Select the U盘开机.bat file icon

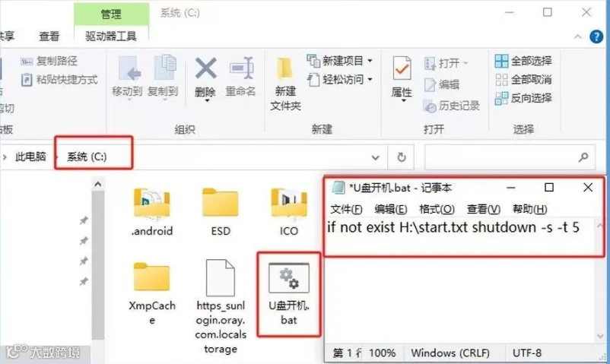coord(289,278)
